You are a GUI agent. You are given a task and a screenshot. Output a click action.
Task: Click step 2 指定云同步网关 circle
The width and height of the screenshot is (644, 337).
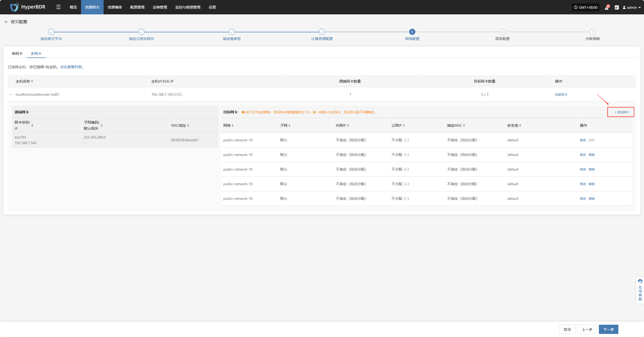(142, 32)
